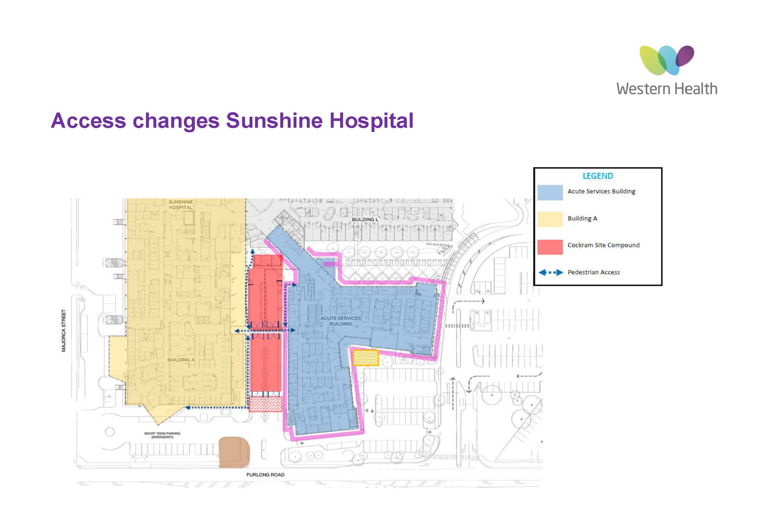
Task: Click the 'Pedestrian Access' legend label
Action: point(594,272)
